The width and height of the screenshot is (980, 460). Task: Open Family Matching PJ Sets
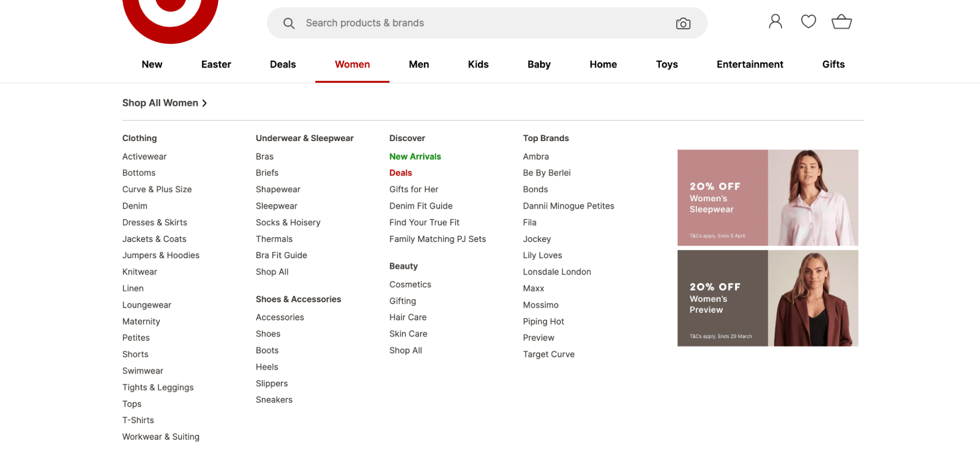437,239
